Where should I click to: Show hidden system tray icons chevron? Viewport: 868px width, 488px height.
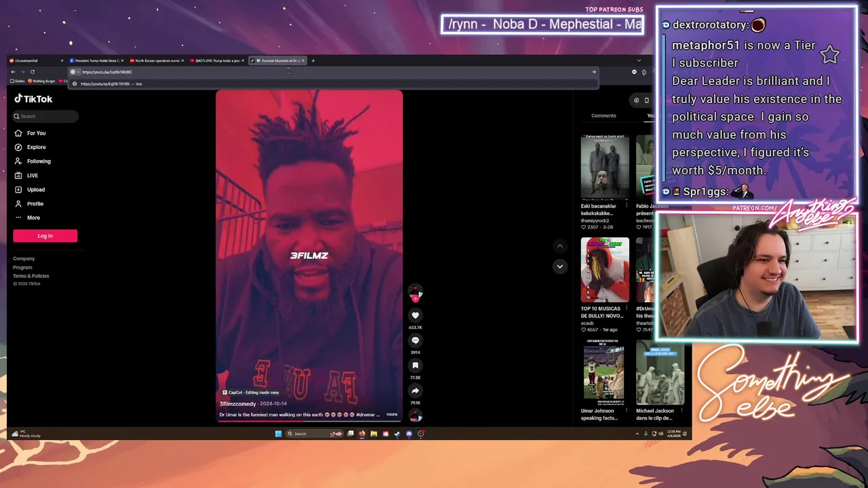tap(637, 434)
